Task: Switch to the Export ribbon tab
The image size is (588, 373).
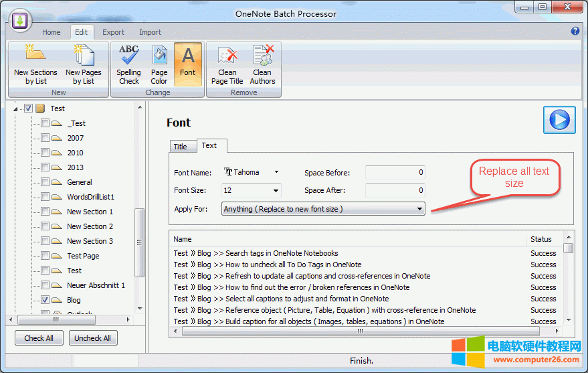Action: (113, 32)
